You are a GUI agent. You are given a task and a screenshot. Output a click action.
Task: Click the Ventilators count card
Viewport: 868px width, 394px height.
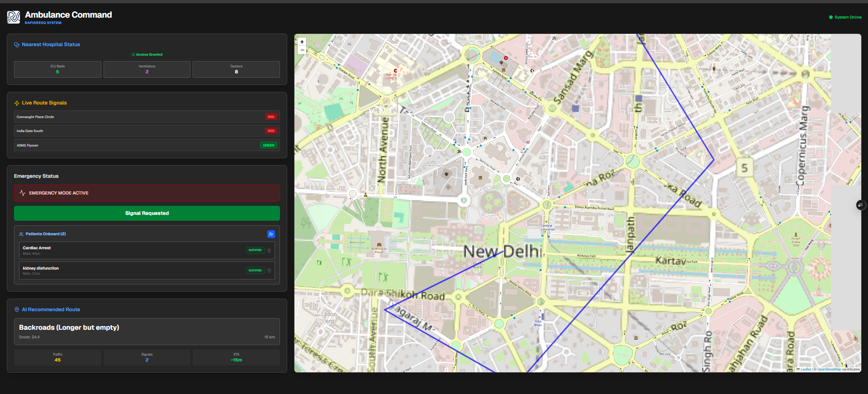pyautogui.click(x=147, y=69)
